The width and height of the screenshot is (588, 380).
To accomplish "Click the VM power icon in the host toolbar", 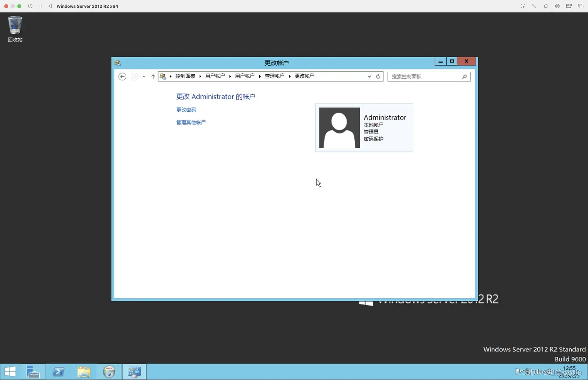I will pos(30,6).
